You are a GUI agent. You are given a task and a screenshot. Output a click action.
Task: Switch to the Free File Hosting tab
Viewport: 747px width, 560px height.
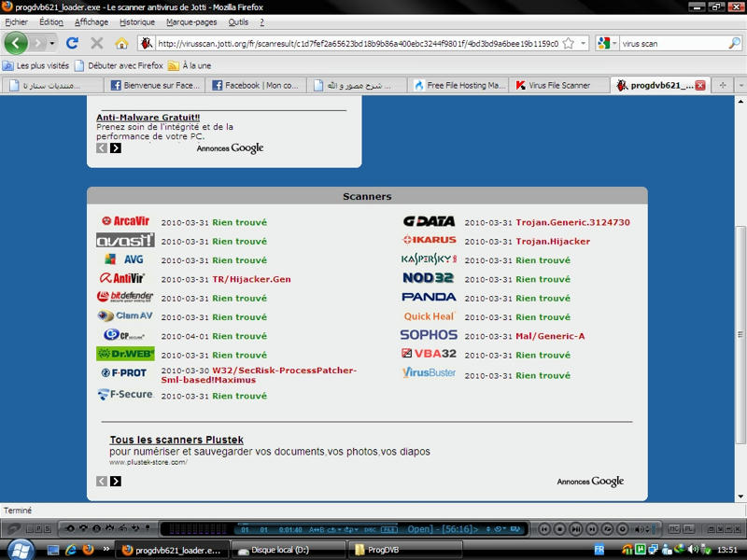tap(459, 85)
